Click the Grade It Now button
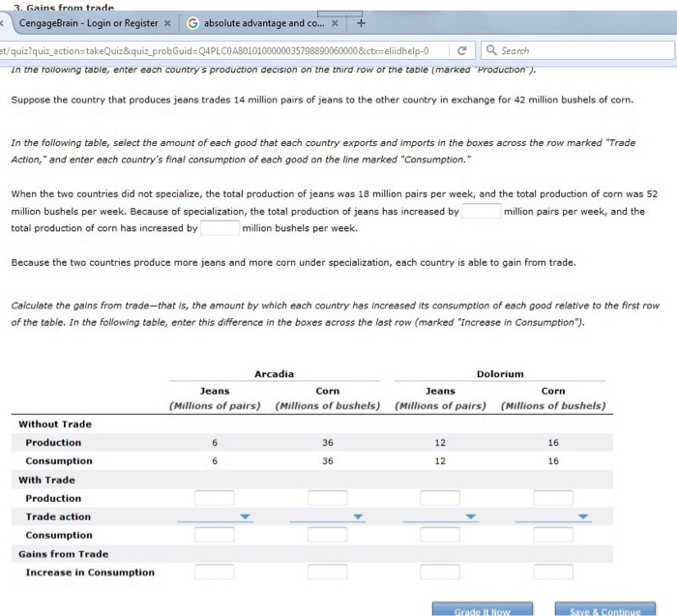Viewport: 677px width, 616px height. [483, 609]
